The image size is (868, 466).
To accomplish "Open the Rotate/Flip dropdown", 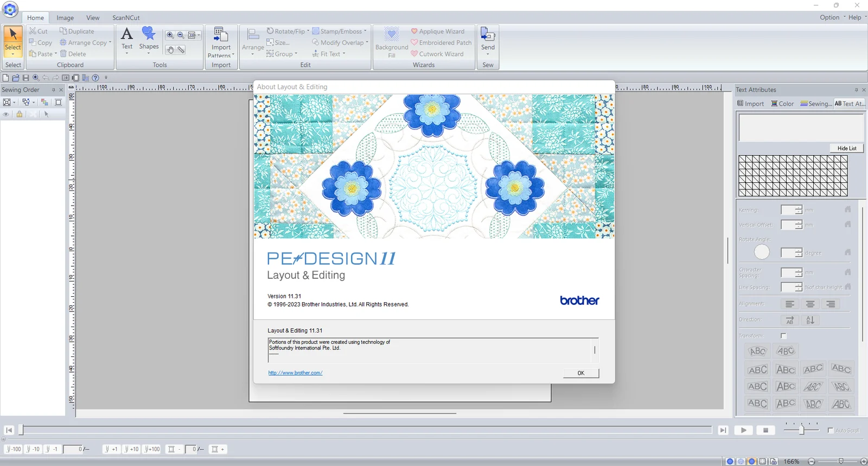I will (308, 31).
